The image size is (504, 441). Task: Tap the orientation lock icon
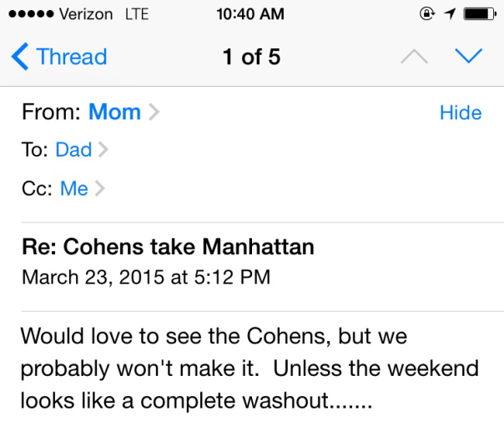click(x=427, y=14)
